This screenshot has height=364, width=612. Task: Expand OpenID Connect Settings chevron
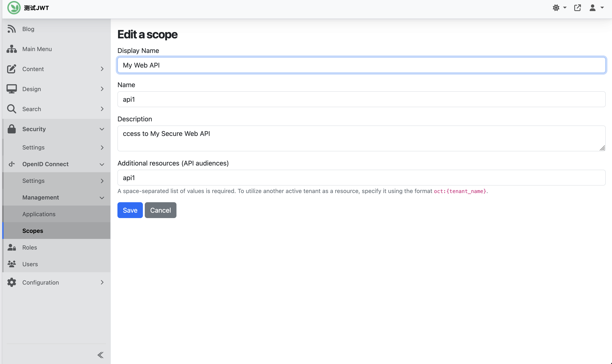(102, 181)
